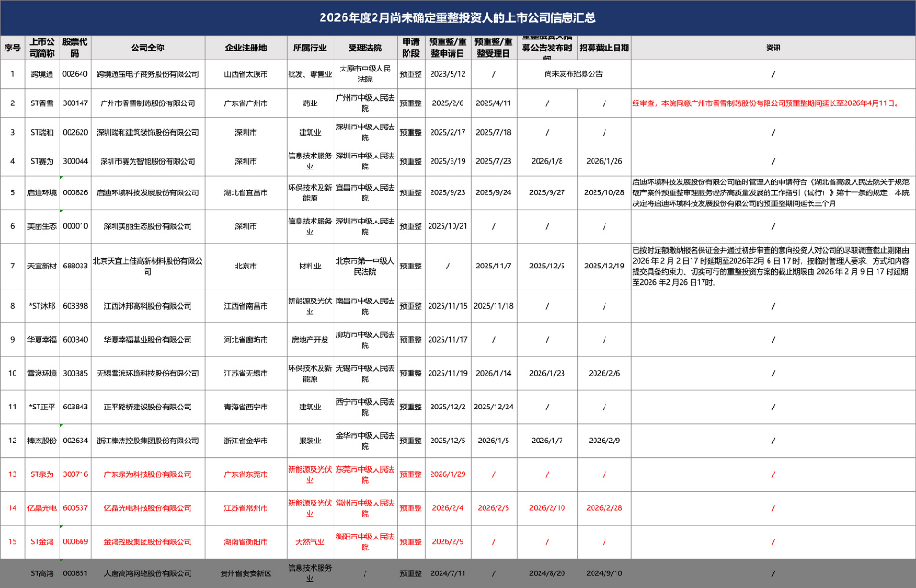Click the 亿晶光电 short-name cell
The width and height of the screenshot is (916, 588).
tap(42, 507)
